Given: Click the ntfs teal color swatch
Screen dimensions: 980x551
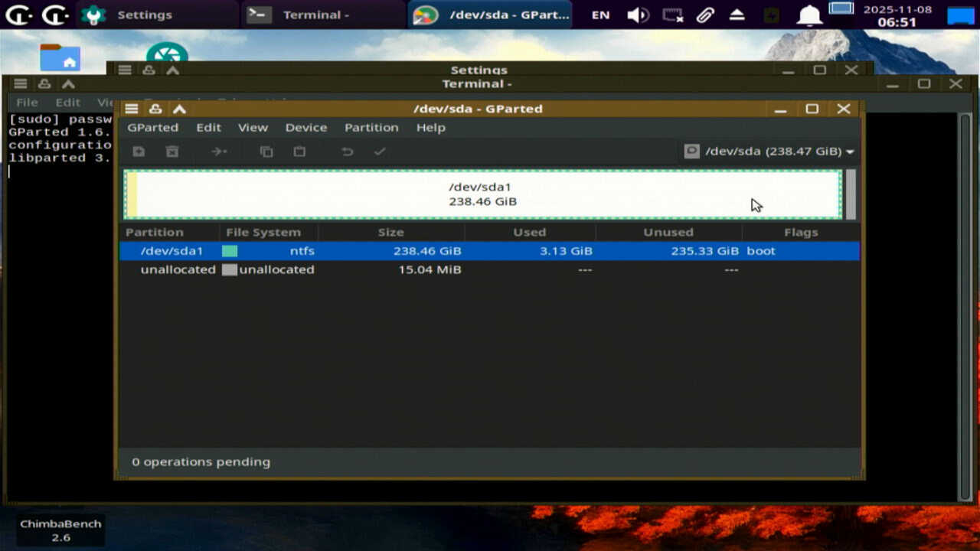Looking at the screenshot, I should click(230, 251).
